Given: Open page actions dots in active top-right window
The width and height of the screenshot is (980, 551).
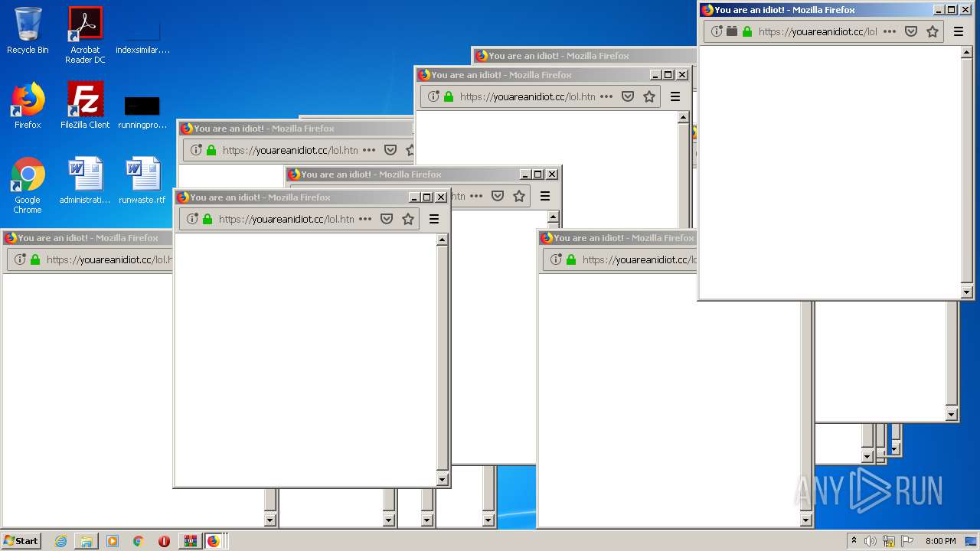Looking at the screenshot, I should pos(890,31).
